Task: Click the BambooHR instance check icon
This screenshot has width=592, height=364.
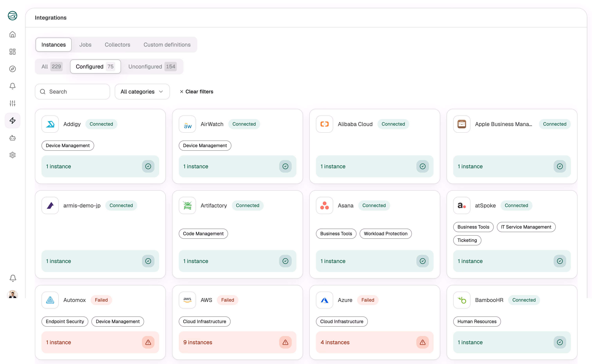Action: tap(560, 342)
